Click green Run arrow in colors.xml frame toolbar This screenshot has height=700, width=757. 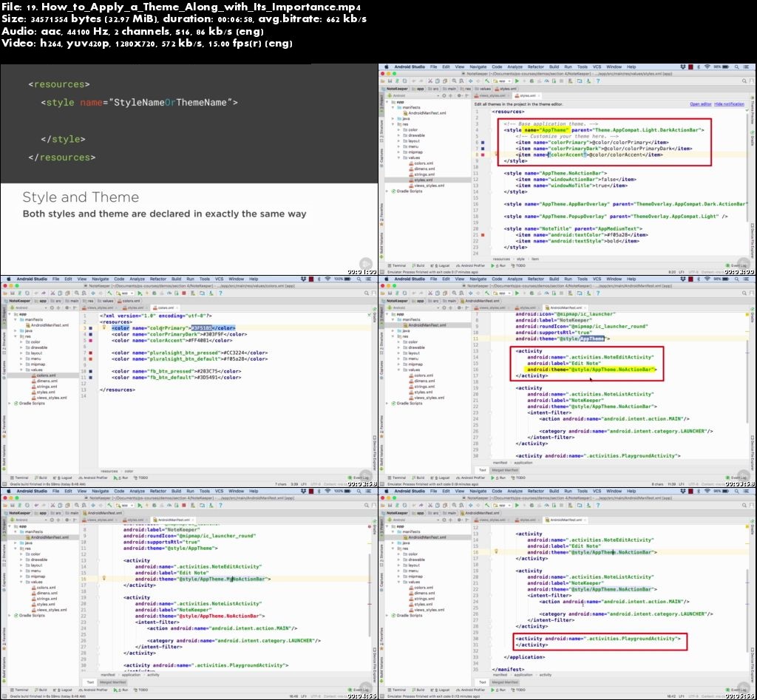139,293
